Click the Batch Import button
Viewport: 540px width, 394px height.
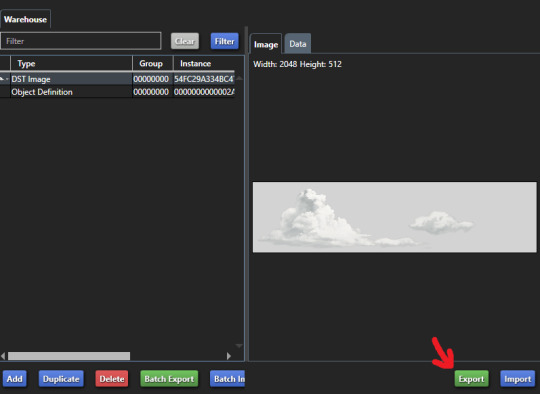pos(227,379)
